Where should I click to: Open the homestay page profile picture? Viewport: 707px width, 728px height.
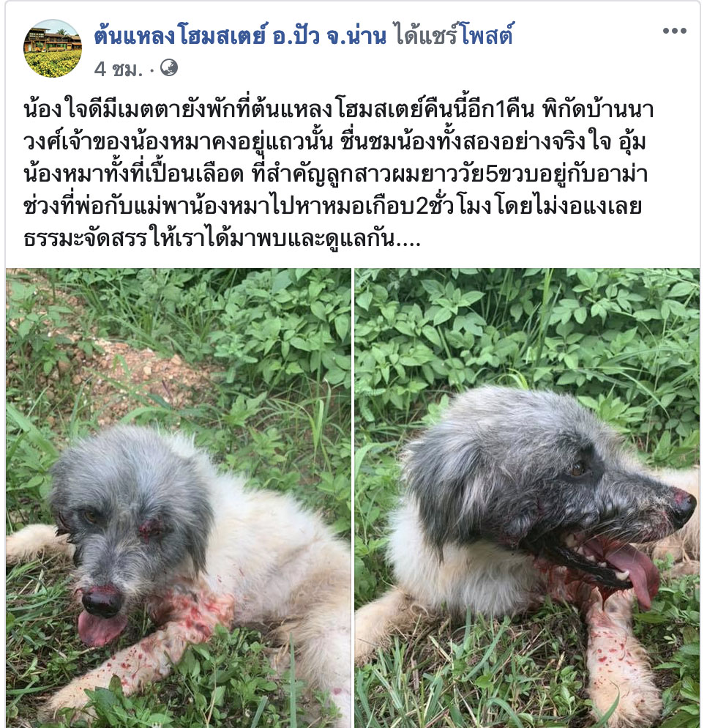tap(53, 48)
